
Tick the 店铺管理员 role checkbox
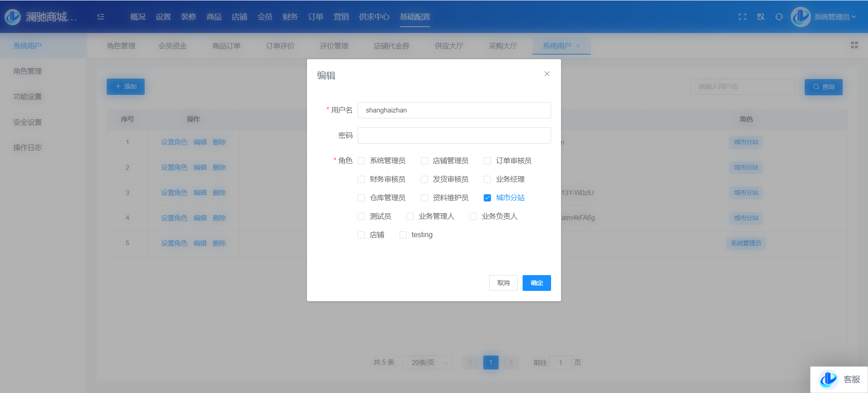click(425, 161)
